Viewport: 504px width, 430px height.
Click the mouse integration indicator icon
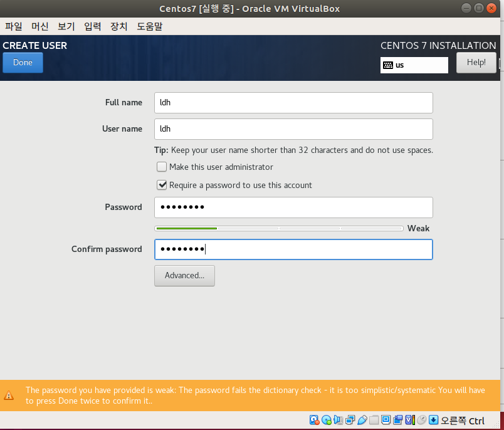coord(421,420)
